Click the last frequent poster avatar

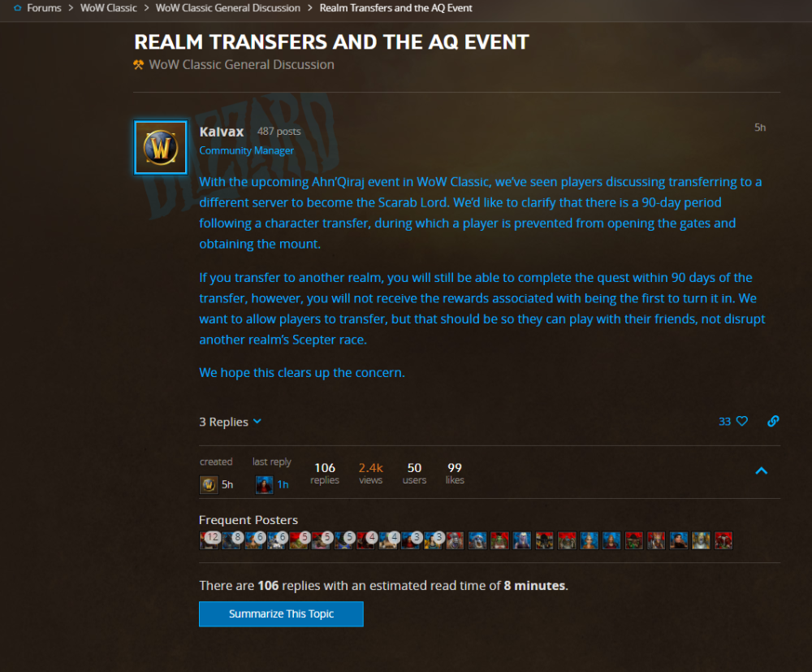pyautogui.click(x=723, y=540)
